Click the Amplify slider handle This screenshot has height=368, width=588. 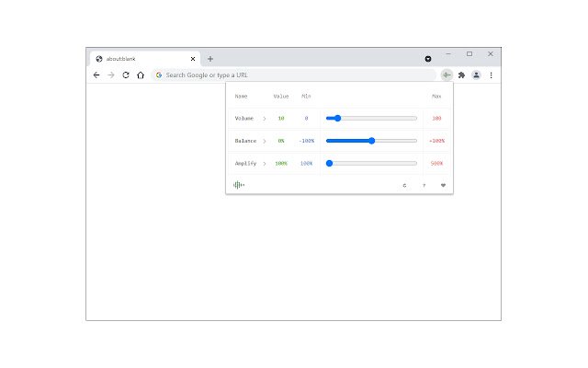tap(329, 164)
